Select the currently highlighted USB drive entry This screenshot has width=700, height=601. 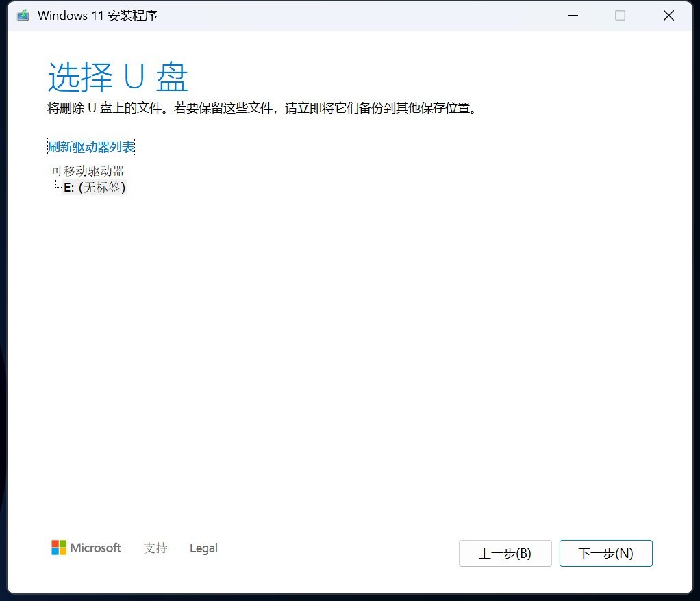coord(92,187)
